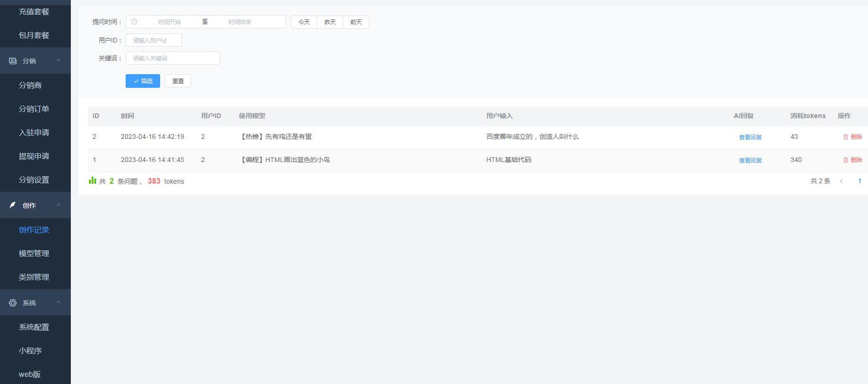The width and height of the screenshot is (868, 384).
Task: Click the green bar chart statistics icon
Action: [93, 180]
